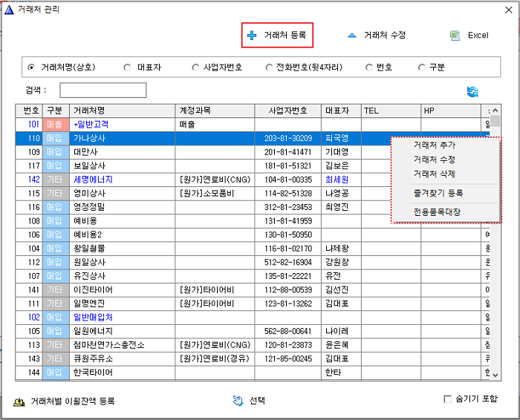This screenshot has width=520, height=420.
Task: Select the 큐원주유소 row
Action: click(x=253, y=358)
